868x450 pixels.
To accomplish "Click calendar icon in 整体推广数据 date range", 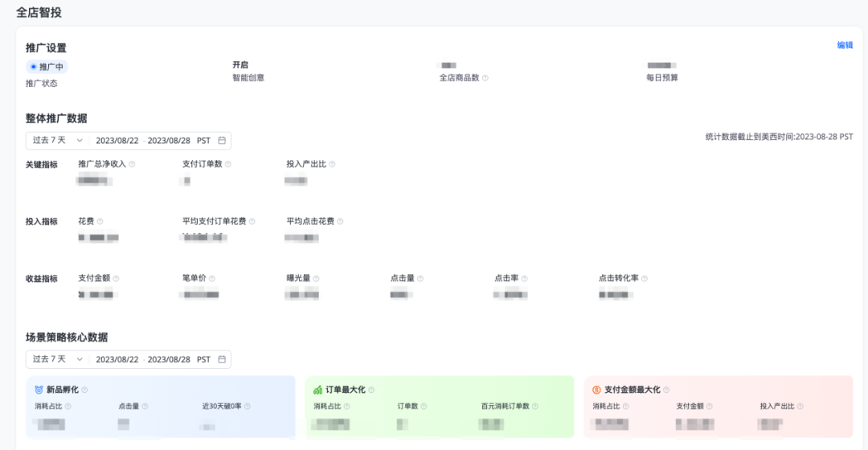I will tap(222, 141).
